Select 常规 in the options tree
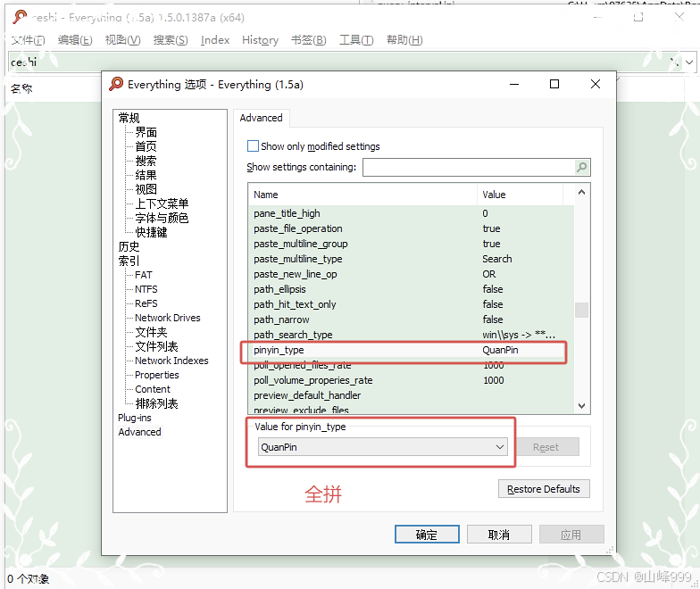The width and height of the screenshot is (700, 589). click(129, 118)
